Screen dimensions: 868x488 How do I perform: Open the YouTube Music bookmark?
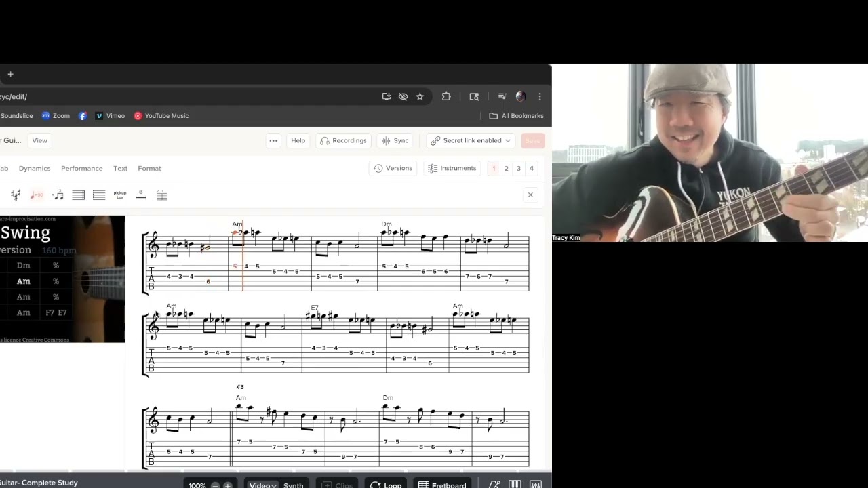coord(161,116)
